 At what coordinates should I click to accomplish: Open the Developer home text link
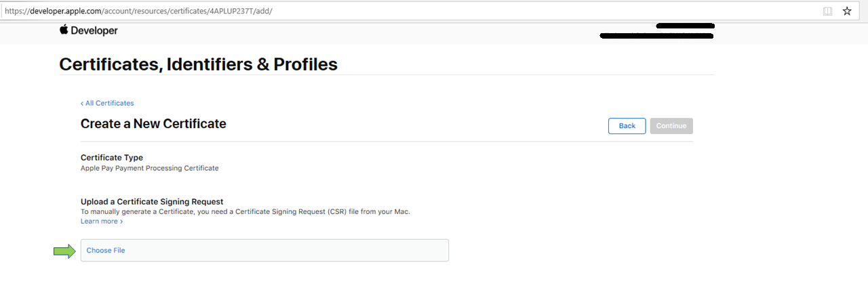[94, 30]
